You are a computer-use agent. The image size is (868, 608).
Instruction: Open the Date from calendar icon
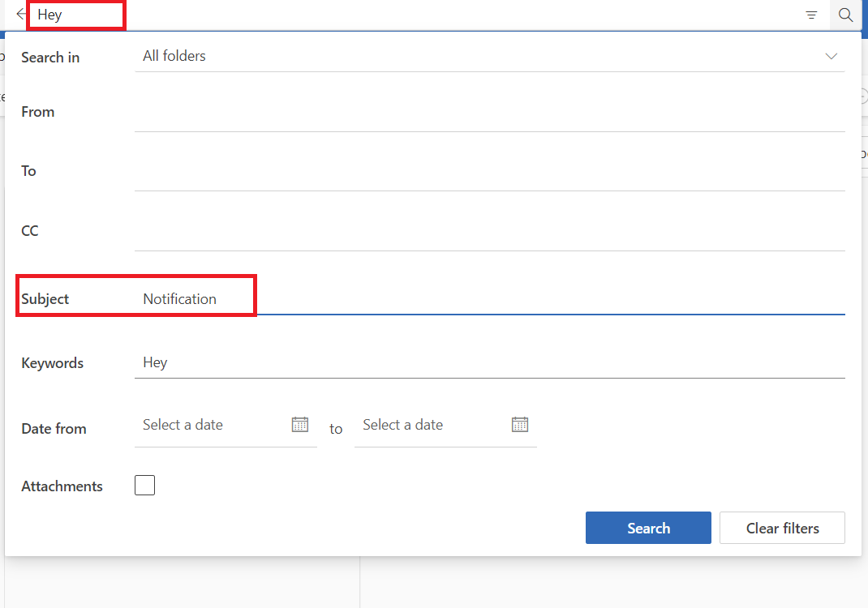[x=300, y=424]
